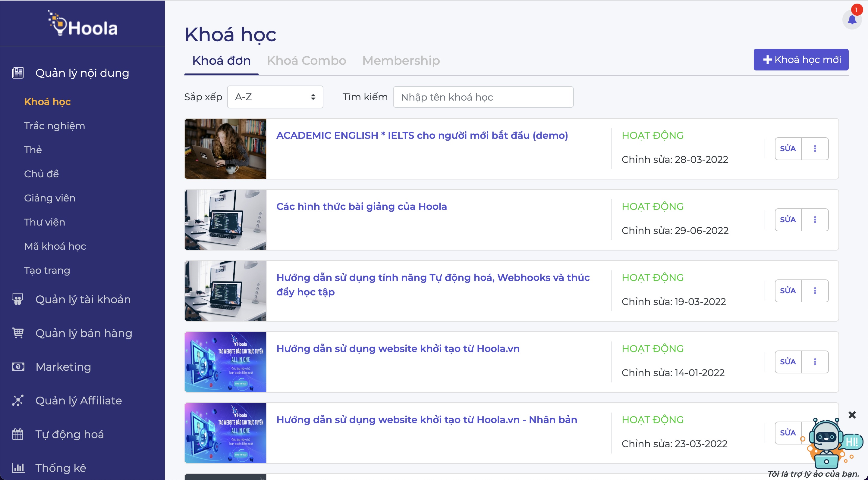Viewport: 868px width, 480px height.
Task: Click the Quản lý Affiliate network icon
Action: pos(18,400)
